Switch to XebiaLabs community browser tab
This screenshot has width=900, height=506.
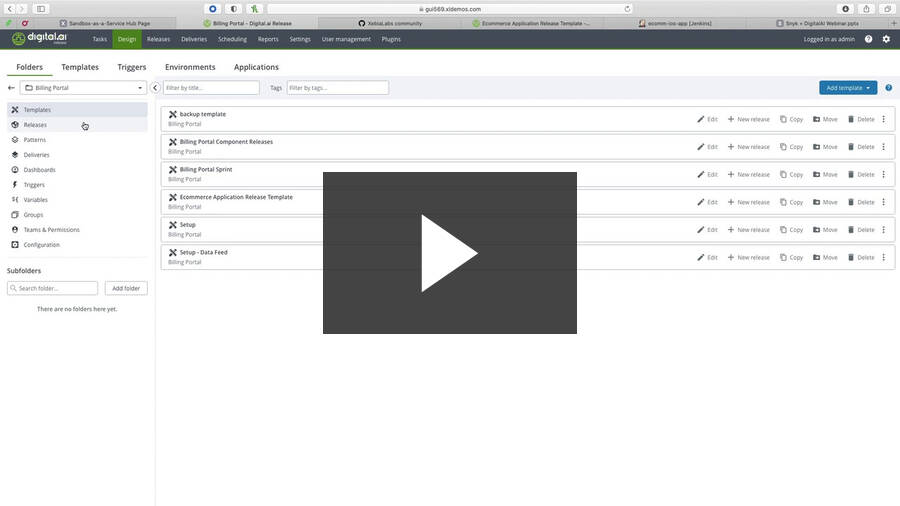pos(390,24)
